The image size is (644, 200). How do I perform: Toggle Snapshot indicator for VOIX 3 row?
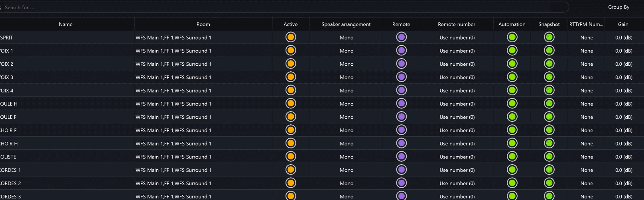tap(549, 77)
